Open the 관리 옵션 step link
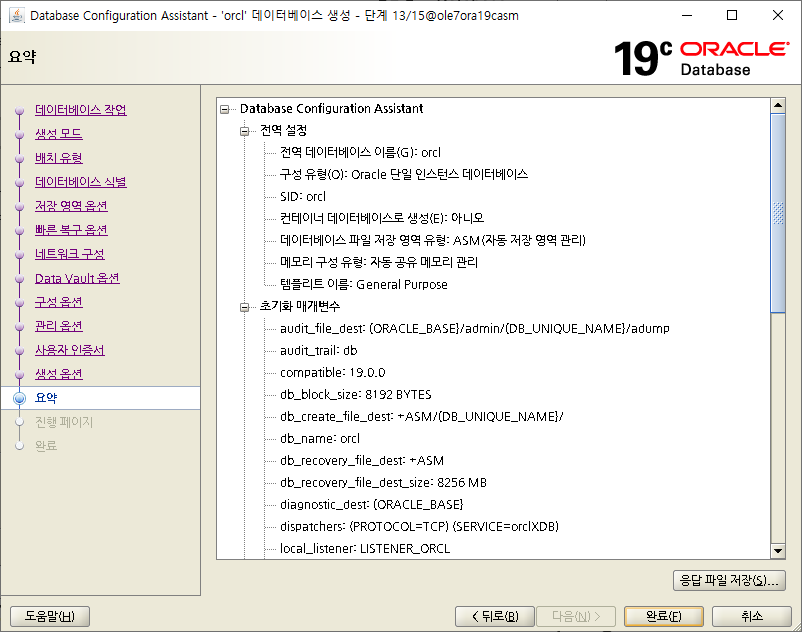 pyautogui.click(x=59, y=326)
